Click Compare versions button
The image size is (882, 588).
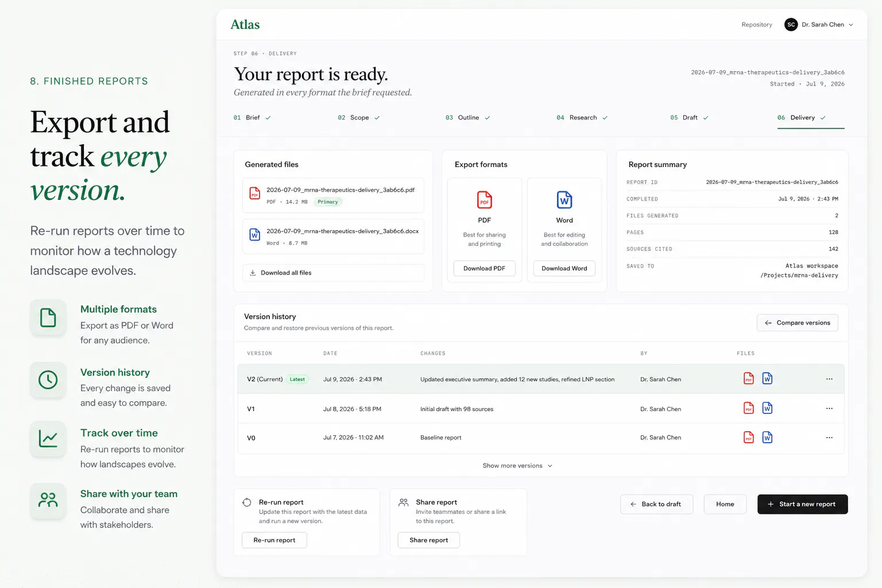coord(798,323)
